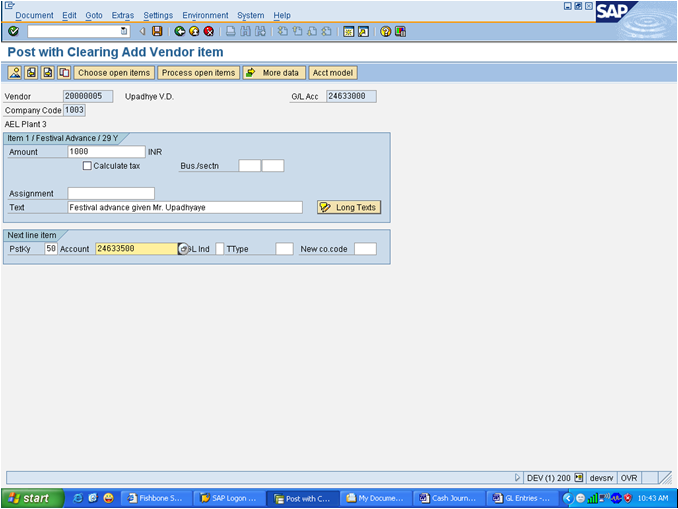The image size is (678, 509).
Task: Click the Last Page icon
Action: (326, 31)
